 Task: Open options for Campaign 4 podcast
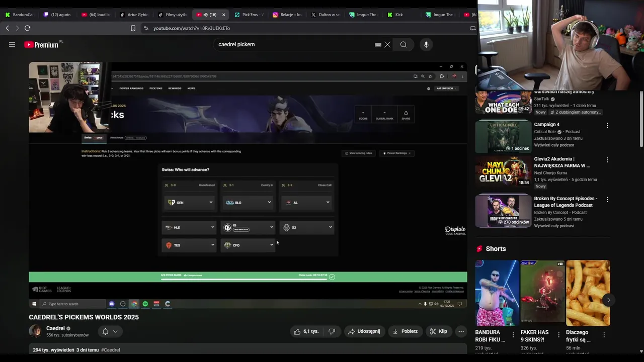click(x=607, y=125)
